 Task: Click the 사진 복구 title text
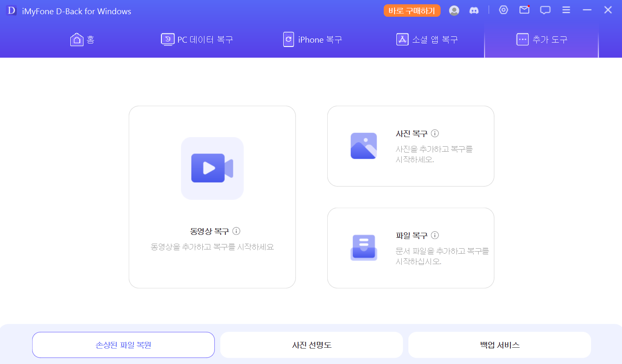(x=412, y=134)
